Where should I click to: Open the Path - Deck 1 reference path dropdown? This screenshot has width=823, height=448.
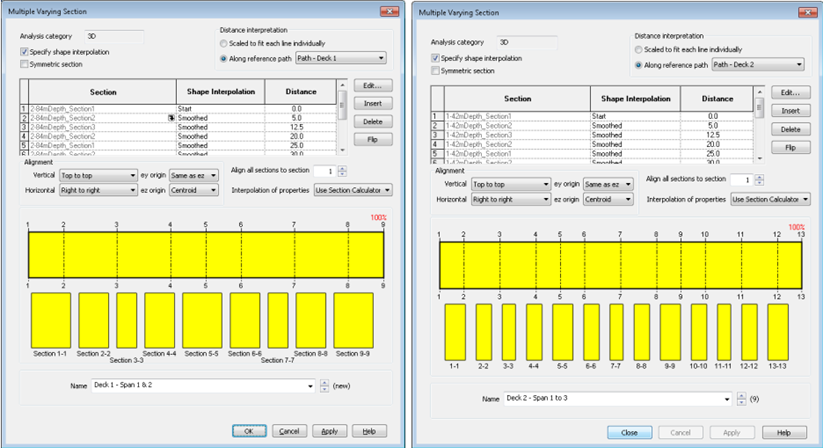(339, 58)
